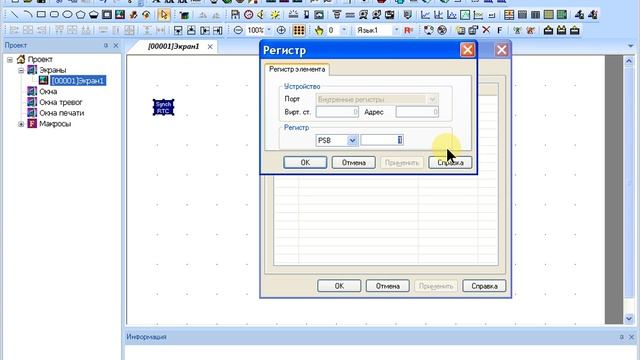
Task: Click the canvas scrollbar down arrow
Action: pos(629,318)
